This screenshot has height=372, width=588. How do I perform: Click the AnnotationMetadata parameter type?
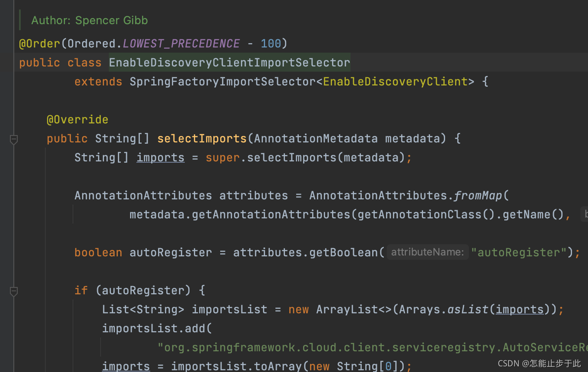click(316, 139)
